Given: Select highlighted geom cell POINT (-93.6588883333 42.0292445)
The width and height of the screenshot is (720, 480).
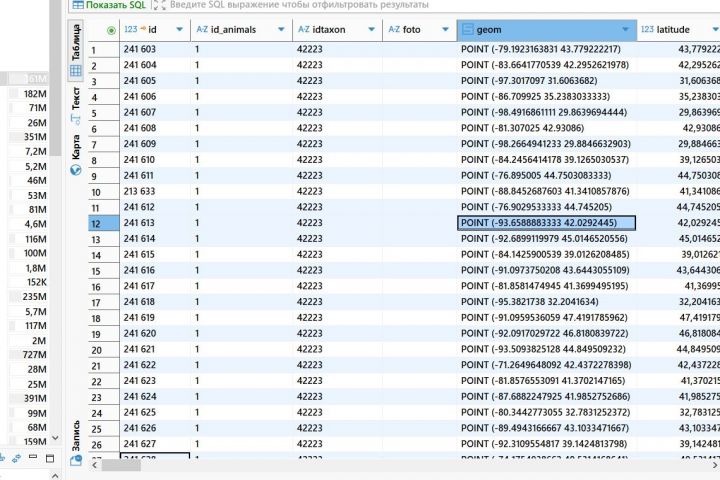Looking at the screenshot, I should point(547,223).
